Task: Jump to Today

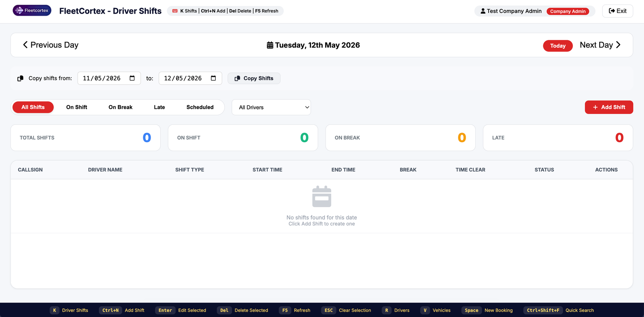Action: click(x=558, y=46)
